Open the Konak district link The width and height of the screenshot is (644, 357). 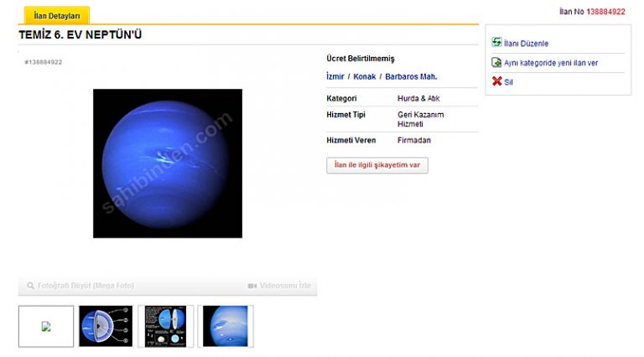[364, 76]
